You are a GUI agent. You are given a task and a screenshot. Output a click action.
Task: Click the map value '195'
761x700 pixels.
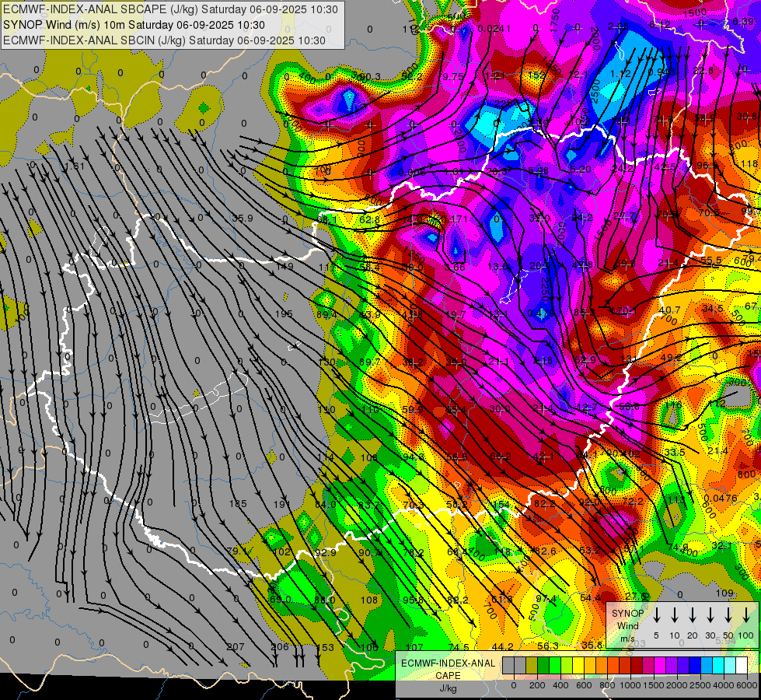(284, 313)
